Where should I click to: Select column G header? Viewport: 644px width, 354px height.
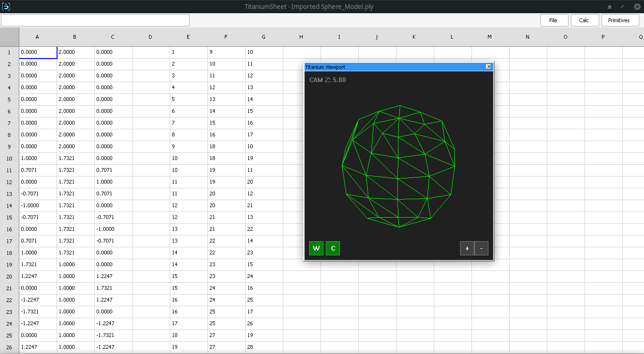point(264,37)
